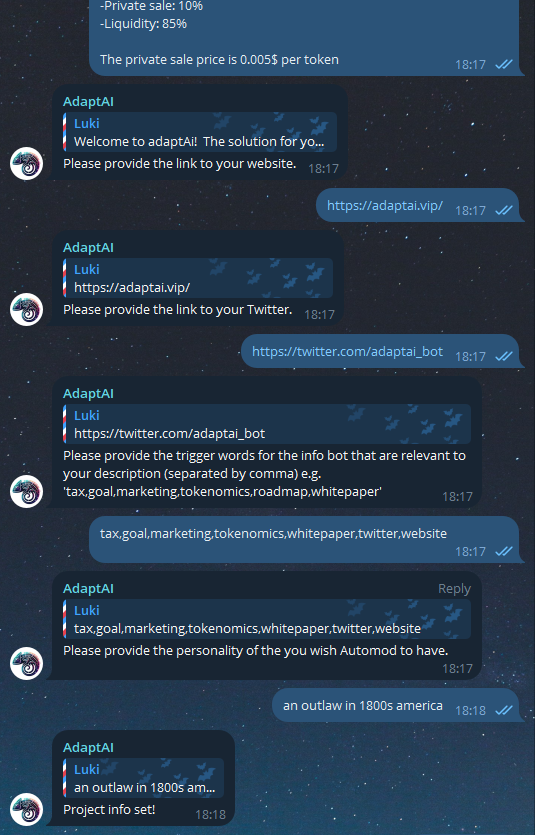Screen dimensions: 535x835
Task: Click the Reply button on Automod message
Action: point(454,588)
